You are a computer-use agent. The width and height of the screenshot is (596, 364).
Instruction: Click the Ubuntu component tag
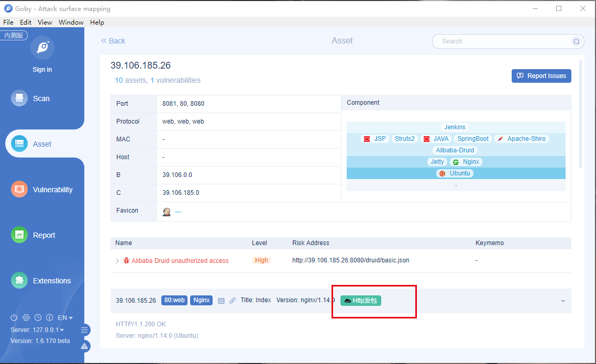coord(455,173)
